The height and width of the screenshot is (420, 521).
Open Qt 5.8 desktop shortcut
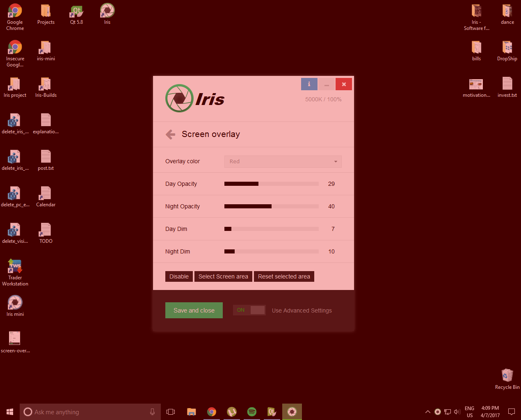coord(76,14)
